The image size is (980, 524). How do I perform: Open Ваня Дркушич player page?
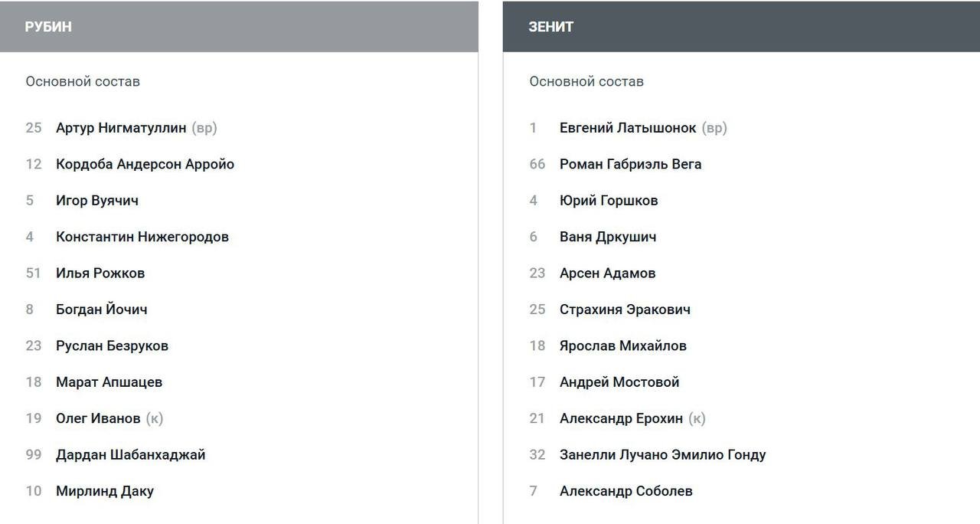pos(608,237)
